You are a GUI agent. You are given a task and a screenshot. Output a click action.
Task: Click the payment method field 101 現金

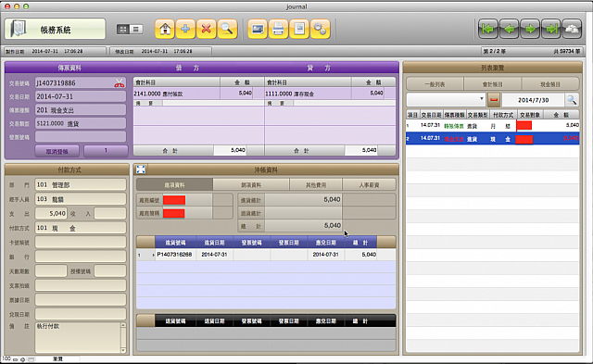pos(81,228)
